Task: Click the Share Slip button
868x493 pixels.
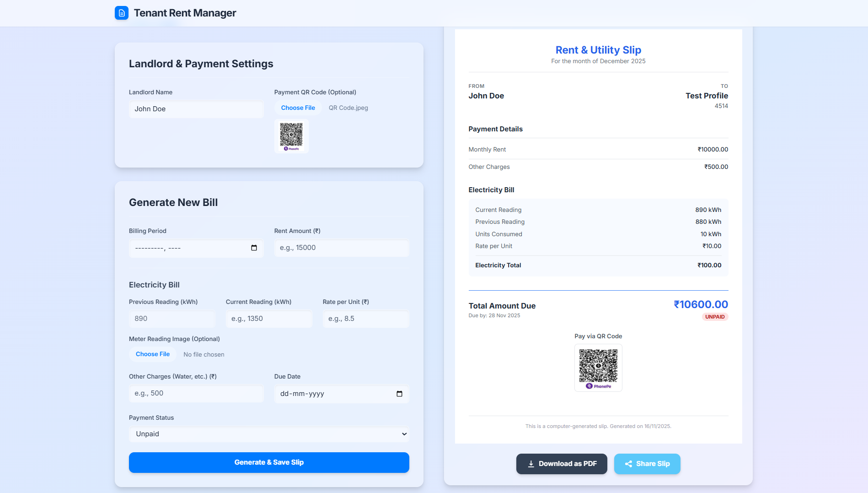Action: [647, 464]
